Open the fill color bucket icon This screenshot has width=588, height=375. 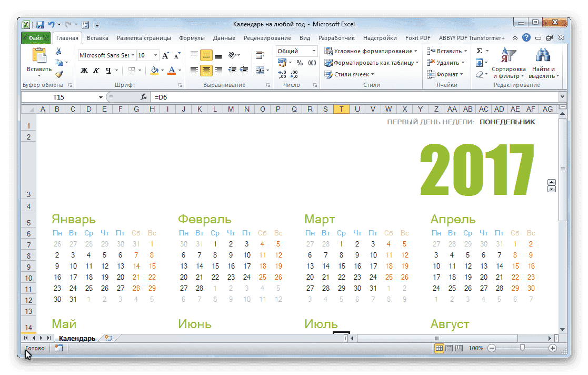[x=153, y=70]
